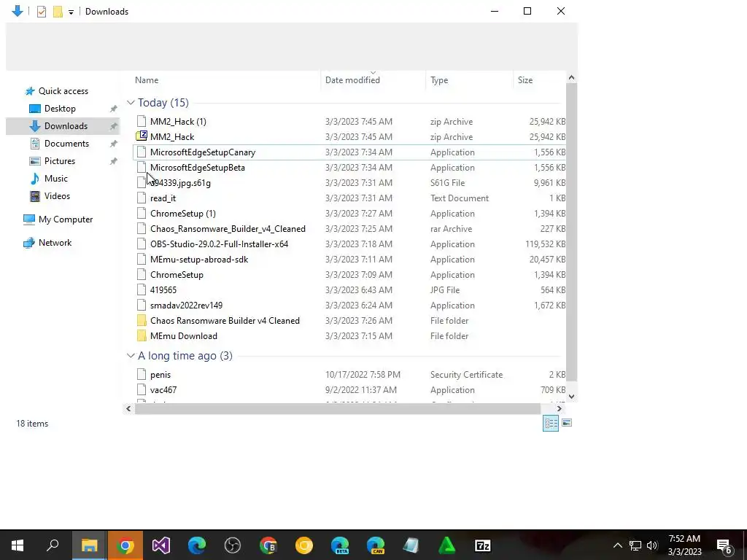Collapse the Today (15) group
Image resolution: width=747 pixels, height=560 pixels.
(131, 103)
